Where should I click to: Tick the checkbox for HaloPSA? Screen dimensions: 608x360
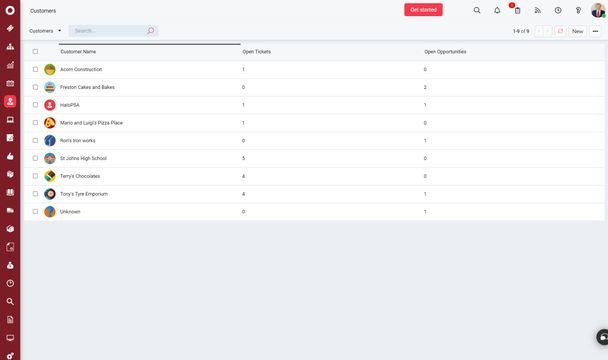coord(35,105)
